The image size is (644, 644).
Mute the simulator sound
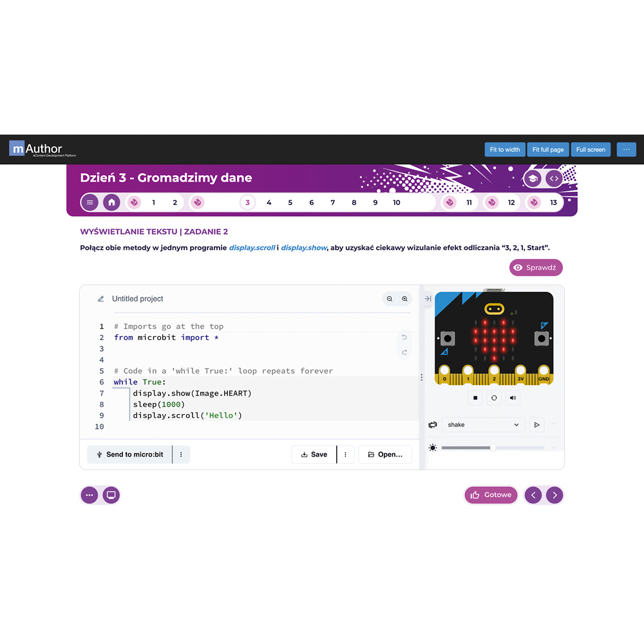point(513,397)
